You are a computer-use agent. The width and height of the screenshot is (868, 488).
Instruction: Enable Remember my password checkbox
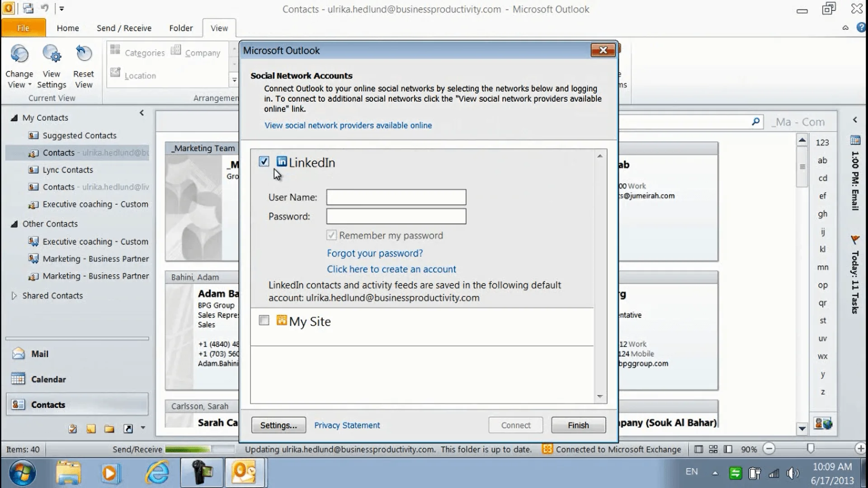331,235
